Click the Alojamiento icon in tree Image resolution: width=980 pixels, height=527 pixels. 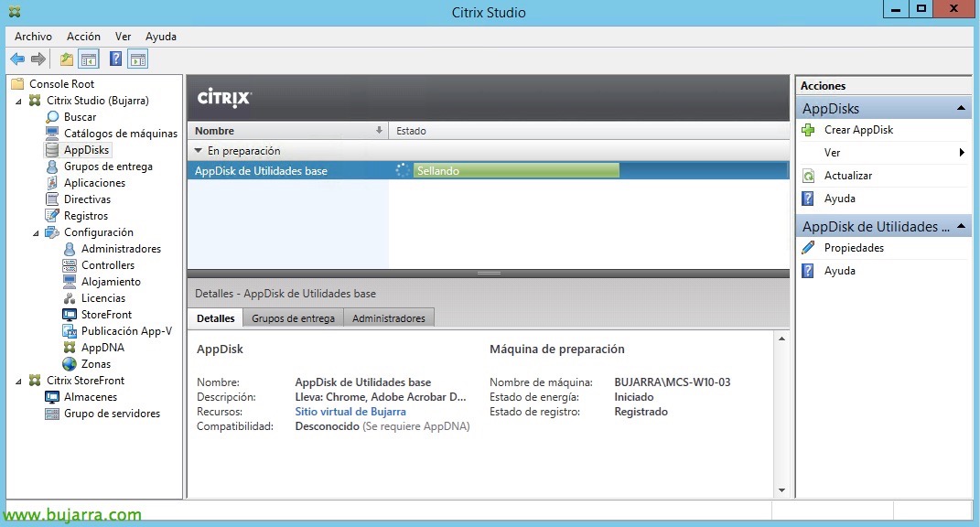[x=70, y=281]
